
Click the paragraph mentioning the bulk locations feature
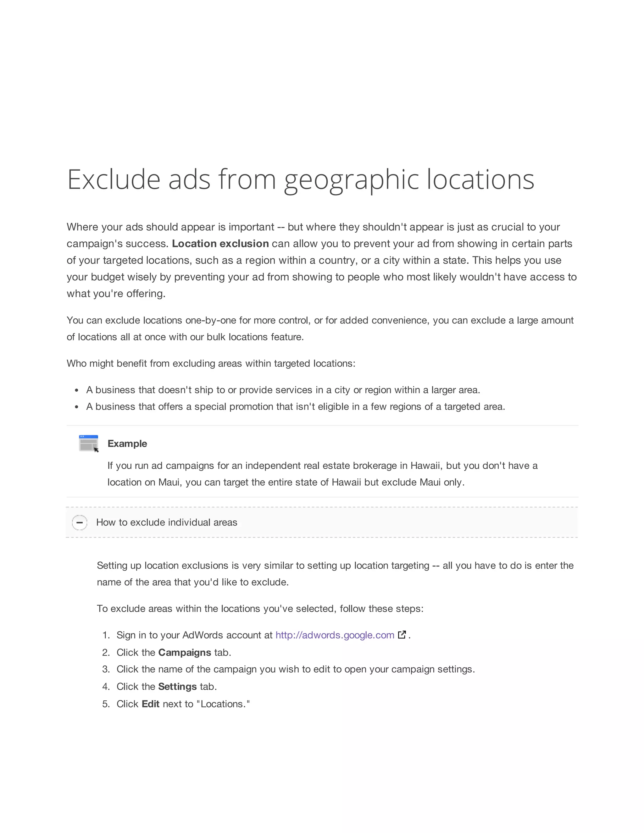[320, 328]
